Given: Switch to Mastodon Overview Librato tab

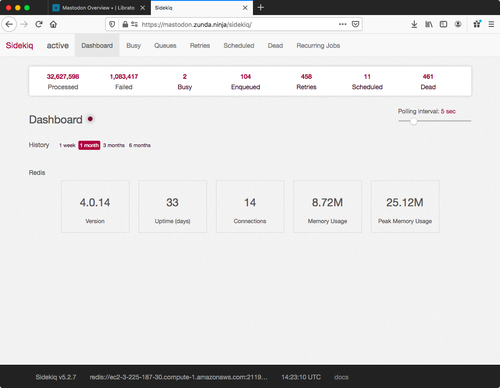Looking at the screenshot, I should [x=99, y=8].
